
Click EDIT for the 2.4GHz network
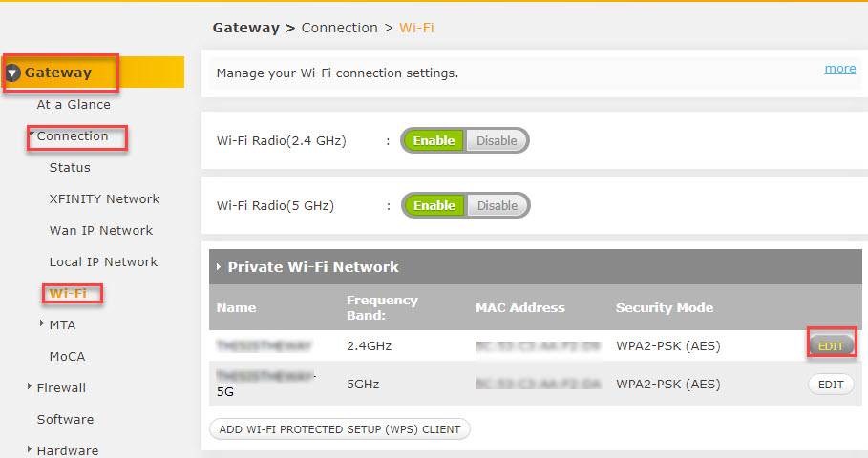[831, 345]
